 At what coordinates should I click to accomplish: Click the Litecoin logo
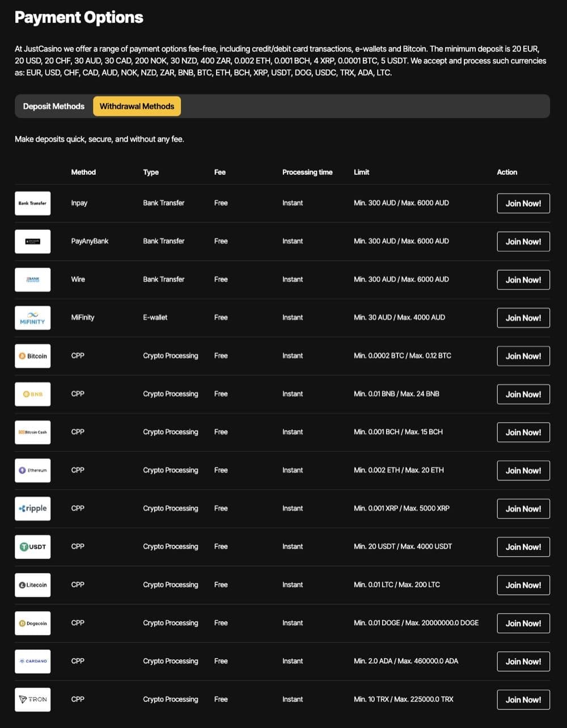32,585
